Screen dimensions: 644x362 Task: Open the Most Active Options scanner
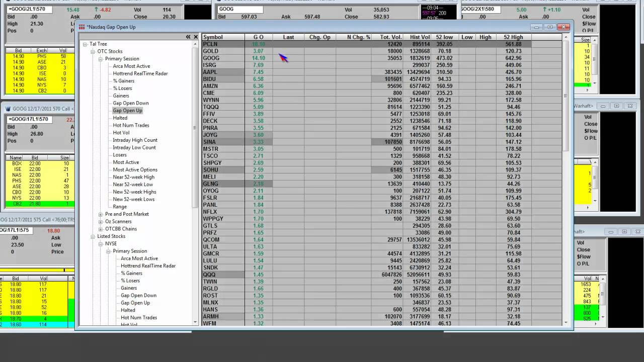coord(135,170)
